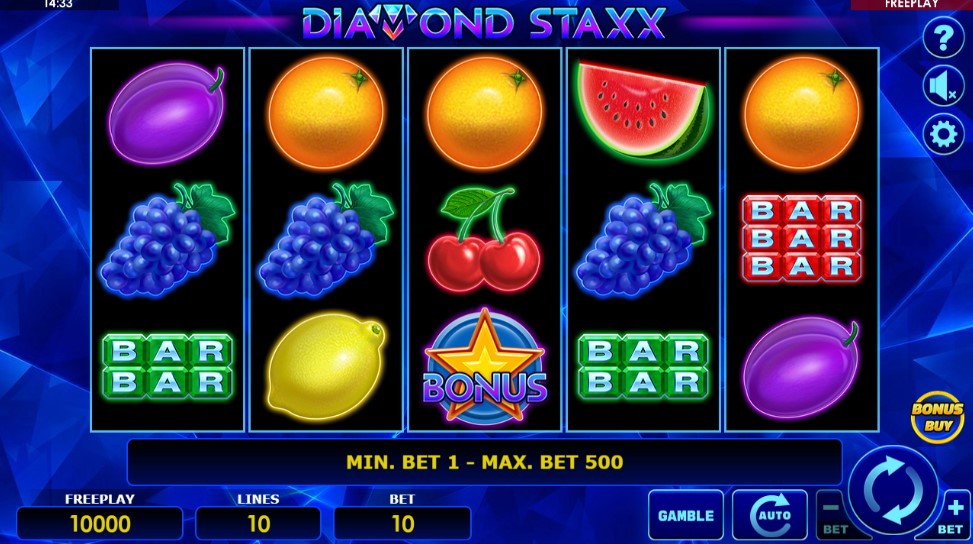
Task: Increase bet with plus Bet button
Action: [x=951, y=515]
